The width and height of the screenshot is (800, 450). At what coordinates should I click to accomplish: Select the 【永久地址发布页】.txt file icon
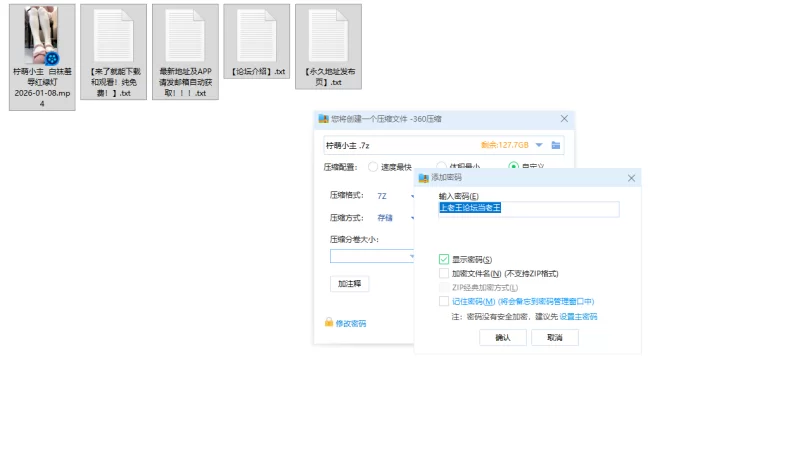328,35
